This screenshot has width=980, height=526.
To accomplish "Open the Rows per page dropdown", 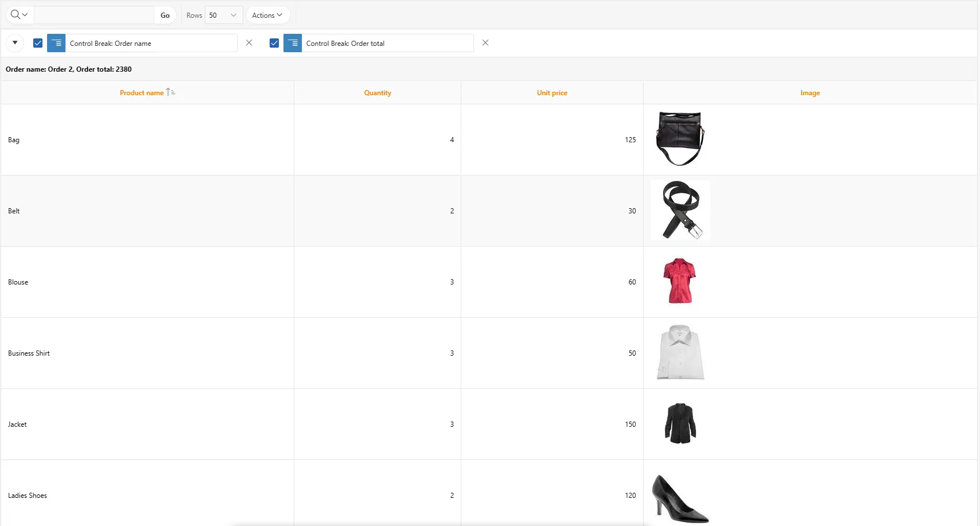I will pyautogui.click(x=224, y=15).
